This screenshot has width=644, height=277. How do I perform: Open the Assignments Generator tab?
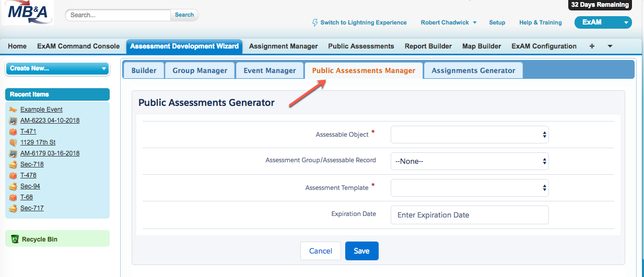pyautogui.click(x=473, y=70)
